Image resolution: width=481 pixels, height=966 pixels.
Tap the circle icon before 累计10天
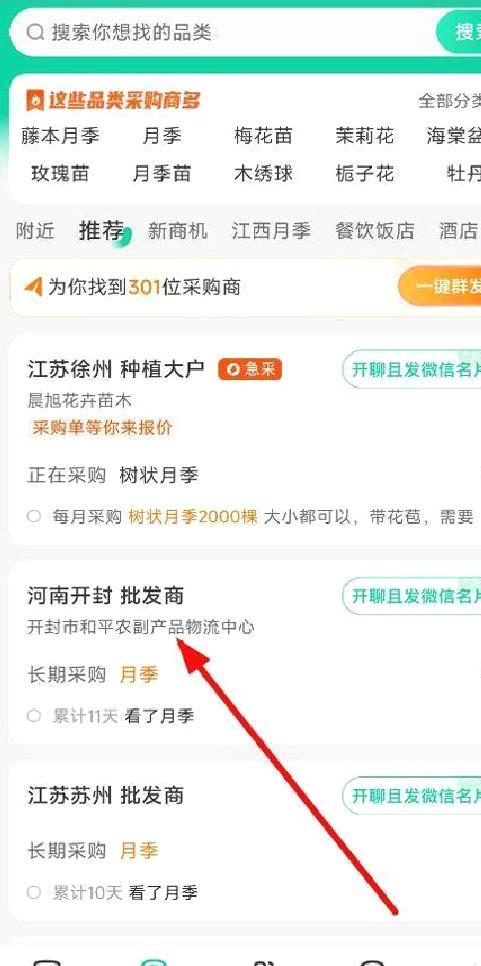(34, 892)
